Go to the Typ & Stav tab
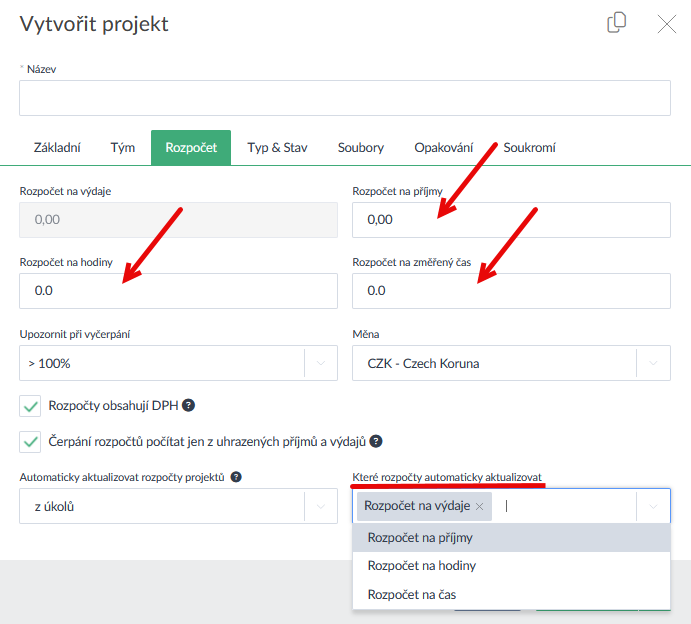 pos(277,147)
